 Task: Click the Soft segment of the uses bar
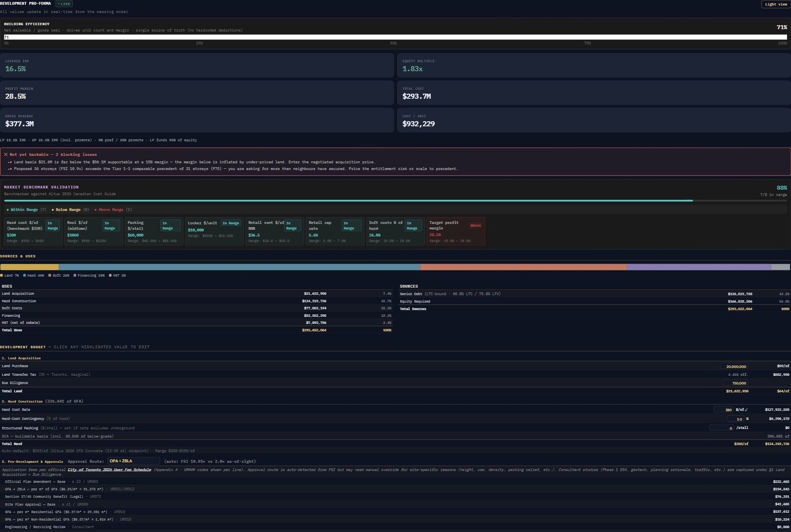coord(524,267)
